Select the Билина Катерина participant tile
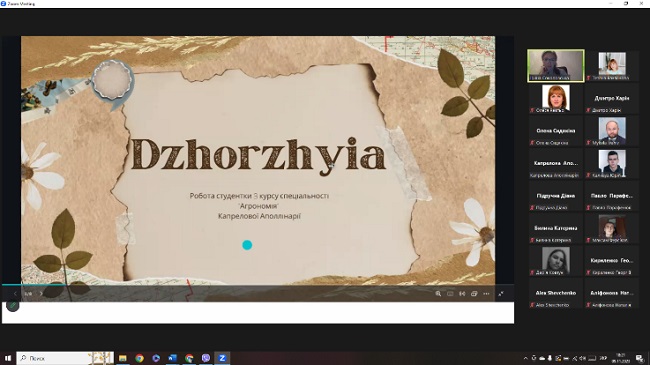 [x=556, y=228]
